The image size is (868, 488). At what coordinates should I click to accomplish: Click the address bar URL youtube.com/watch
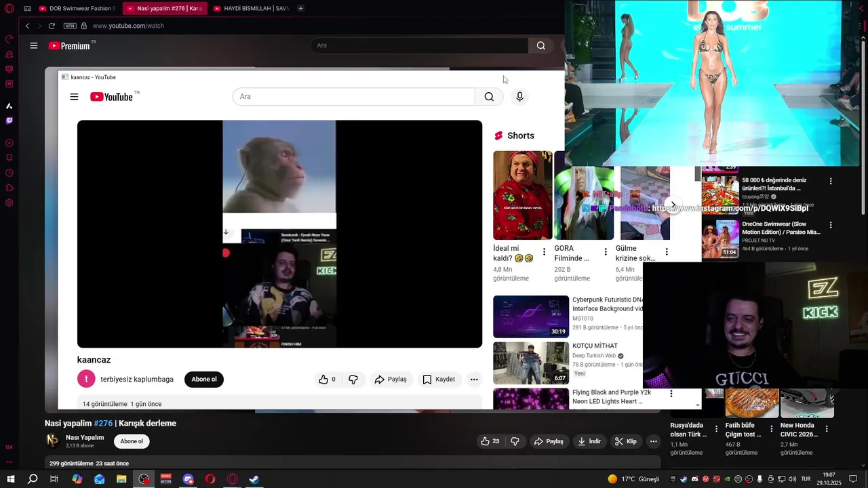[128, 26]
